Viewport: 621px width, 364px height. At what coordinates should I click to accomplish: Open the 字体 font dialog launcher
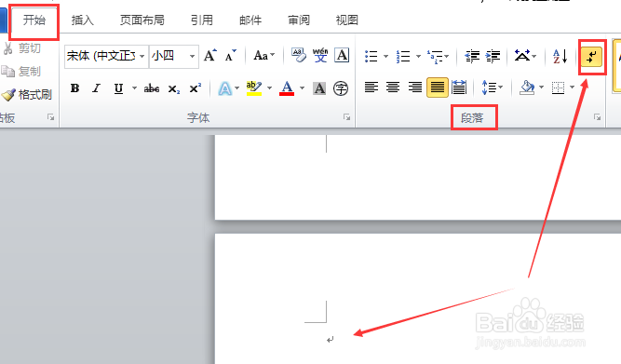(x=347, y=117)
